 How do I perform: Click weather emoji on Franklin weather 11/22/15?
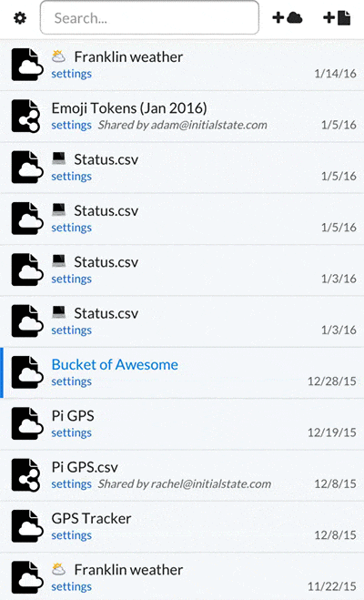[58, 569]
